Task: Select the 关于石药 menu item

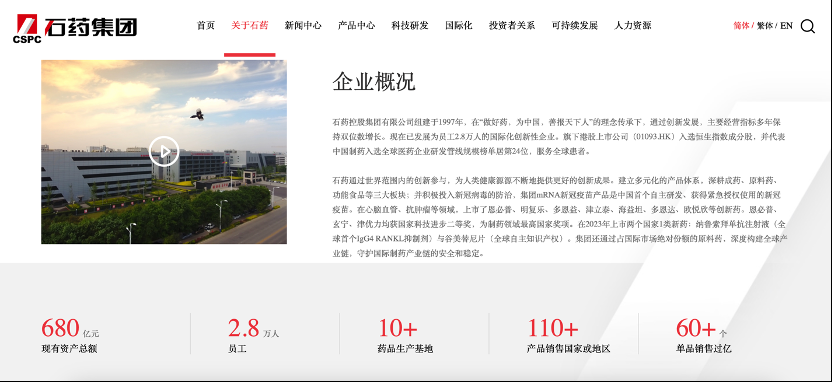Action: coord(249,25)
